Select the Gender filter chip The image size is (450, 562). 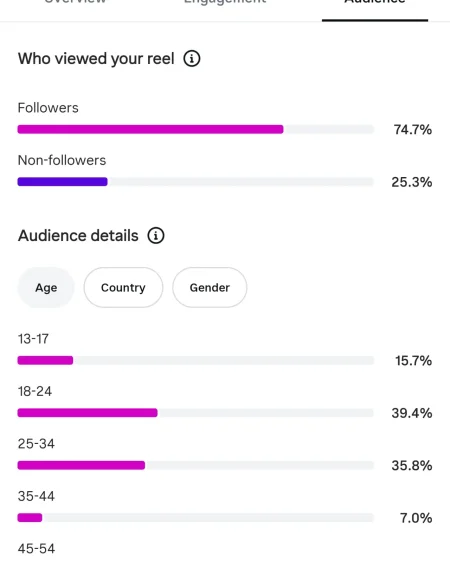(x=210, y=287)
